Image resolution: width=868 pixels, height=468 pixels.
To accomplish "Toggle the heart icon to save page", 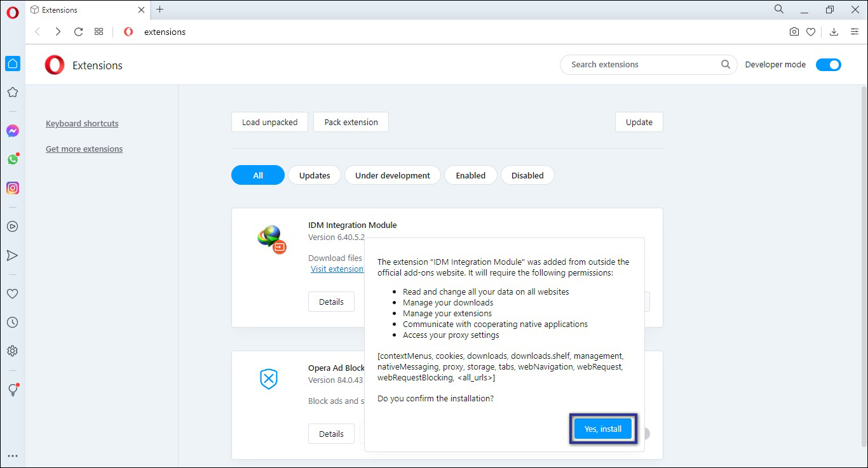I will 811,31.
